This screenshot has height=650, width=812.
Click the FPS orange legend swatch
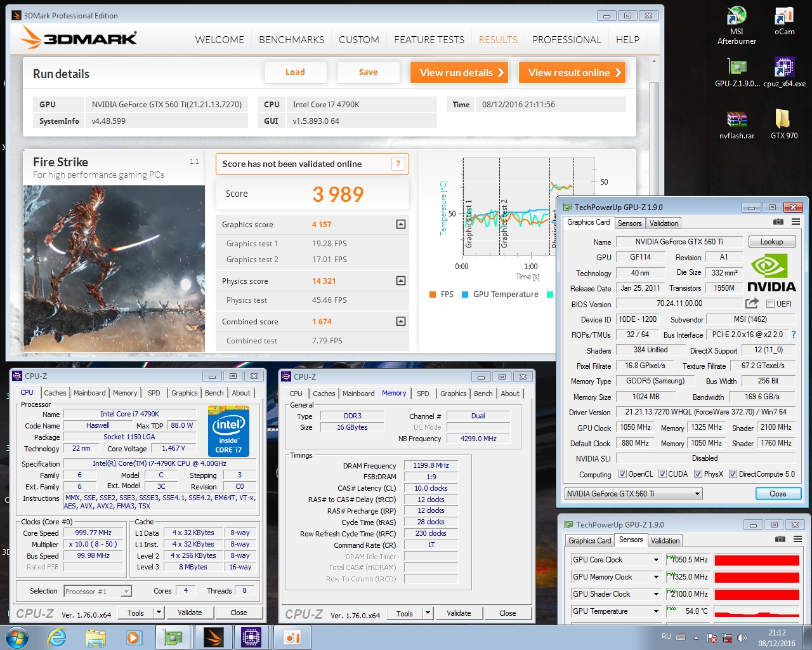point(433,295)
